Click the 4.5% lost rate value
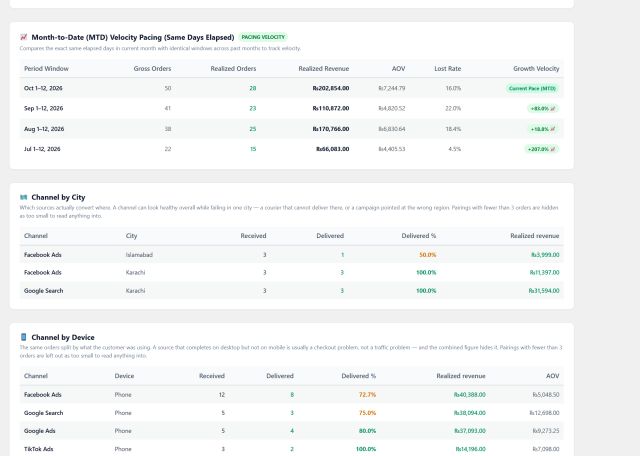This screenshot has width=640, height=456. [454, 149]
